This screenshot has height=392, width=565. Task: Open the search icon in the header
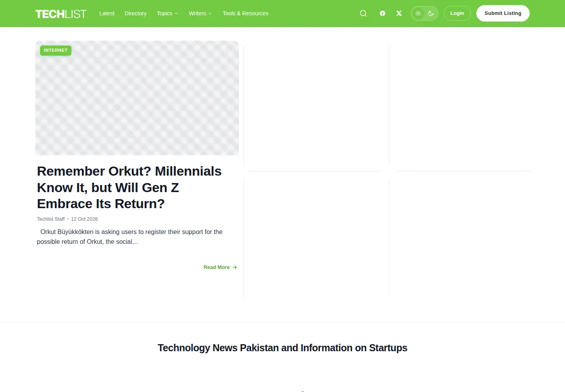(363, 13)
